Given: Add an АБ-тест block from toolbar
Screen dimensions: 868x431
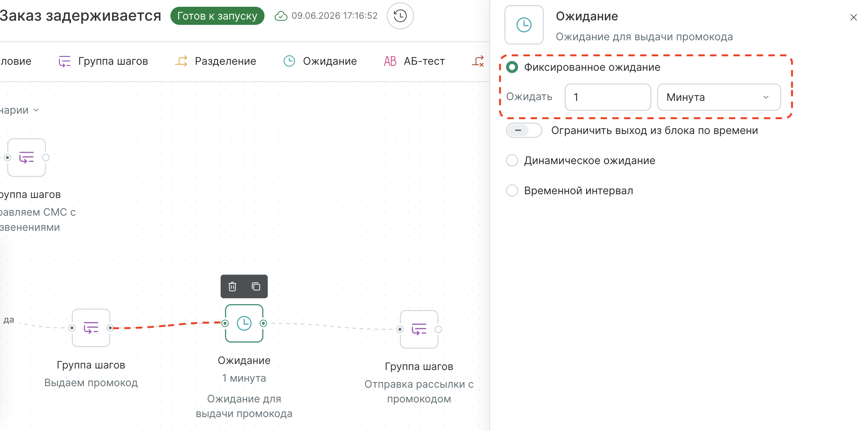Looking at the screenshot, I should (x=414, y=61).
